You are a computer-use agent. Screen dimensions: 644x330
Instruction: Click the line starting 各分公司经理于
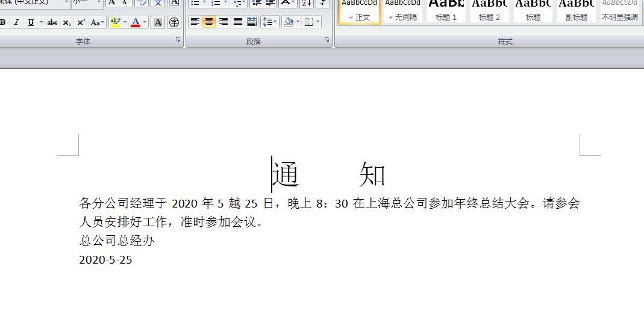point(330,203)
